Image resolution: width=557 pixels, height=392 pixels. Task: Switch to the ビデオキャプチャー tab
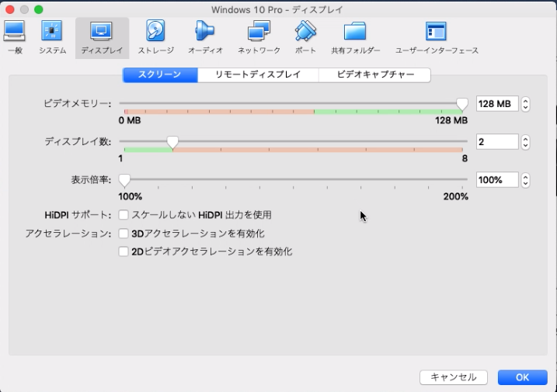374,75
